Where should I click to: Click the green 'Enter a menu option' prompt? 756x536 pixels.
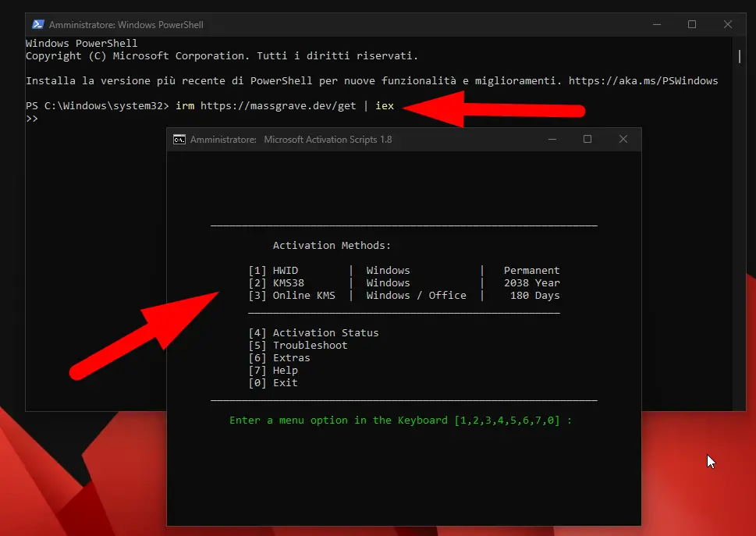pyautogui.click(x=400, y=421)
